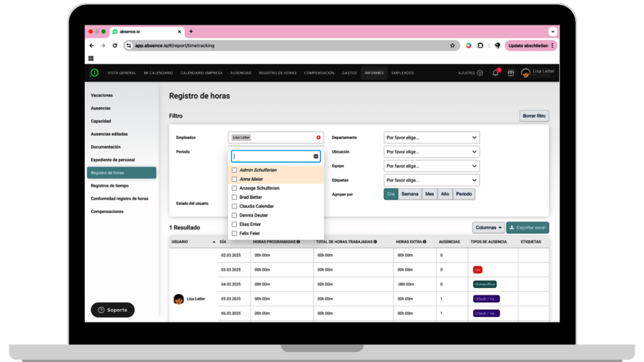Check Anna Meier employee

(x=234, y=179)
